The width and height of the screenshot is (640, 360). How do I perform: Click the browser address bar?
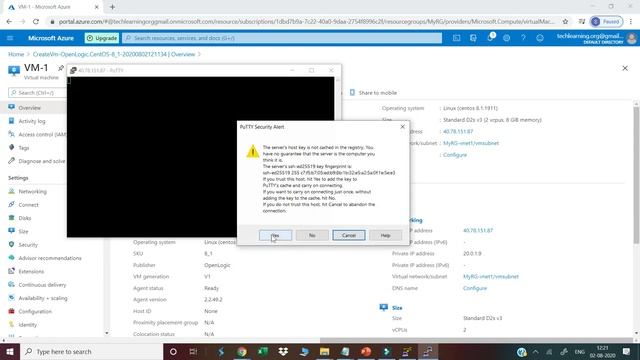pos(306,21)
